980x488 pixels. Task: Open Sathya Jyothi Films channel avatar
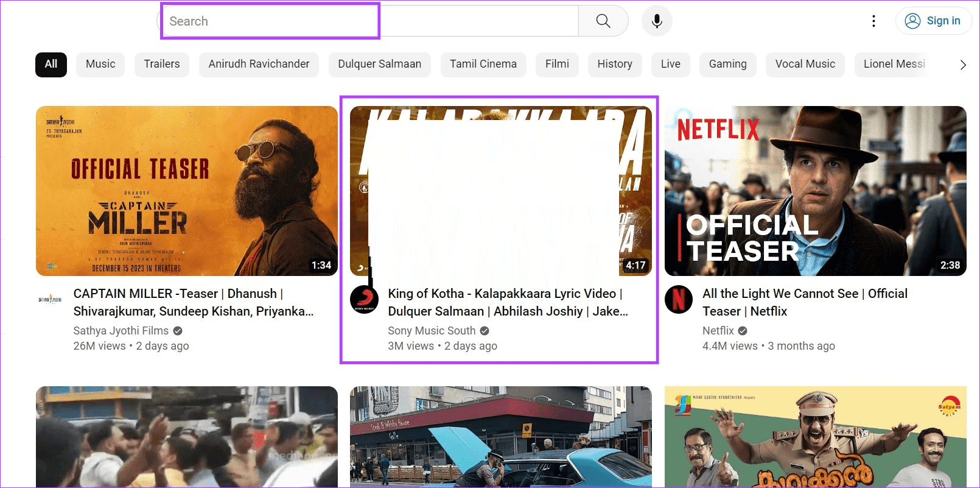(x=50, y=300)
